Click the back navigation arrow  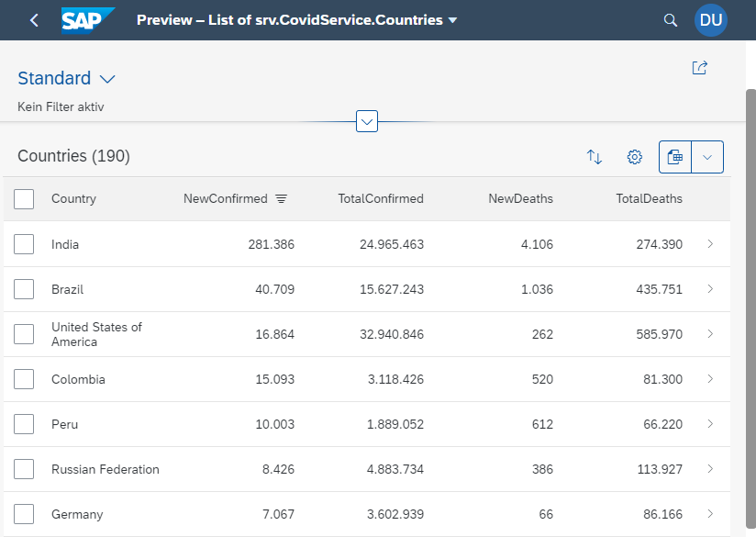click(x=34, y=20)
